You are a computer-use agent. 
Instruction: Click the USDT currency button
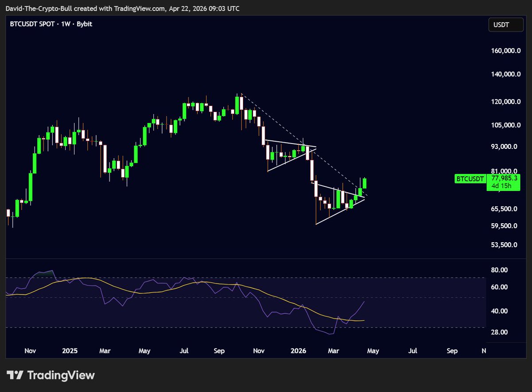tap(506, 25)
